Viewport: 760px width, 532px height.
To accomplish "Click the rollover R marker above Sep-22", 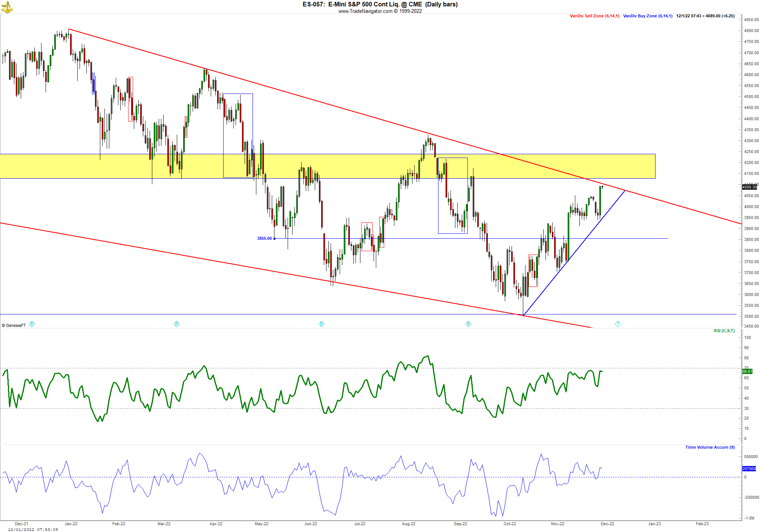I will point(468,324).
